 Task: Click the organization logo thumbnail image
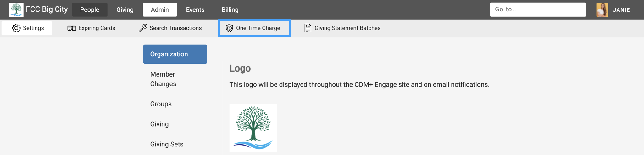pos(253,128)
